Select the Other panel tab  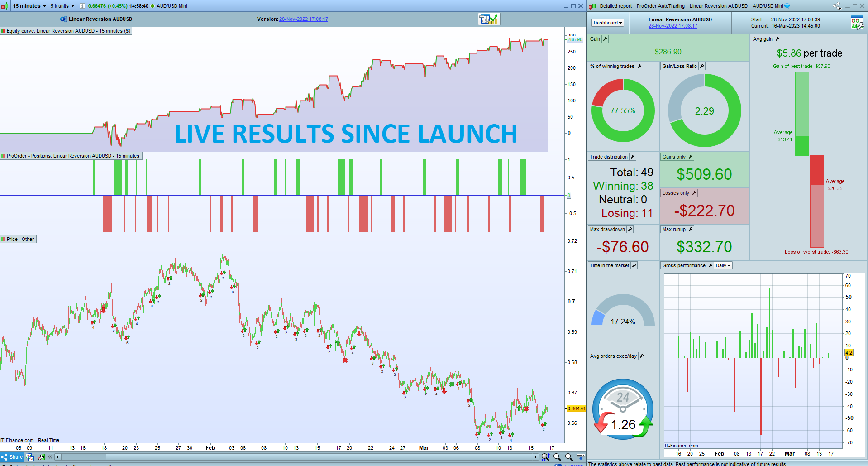28,239
